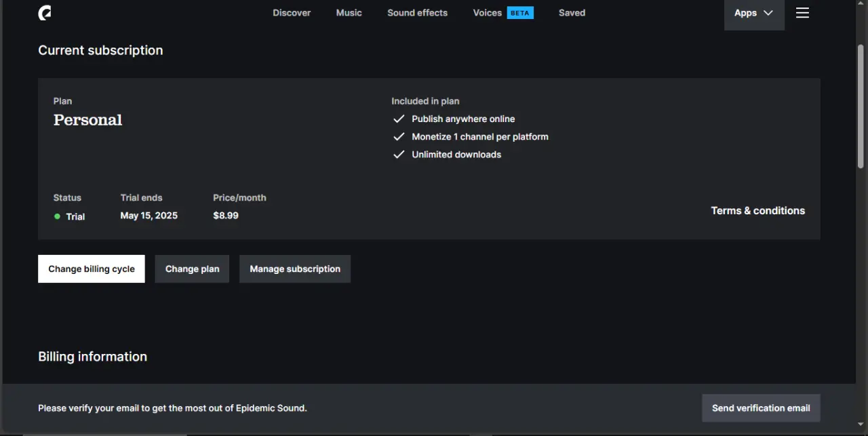Click the blue BETA badge
Screen dimensions: 868x436
pyautogui.click(x=520, y=13)
